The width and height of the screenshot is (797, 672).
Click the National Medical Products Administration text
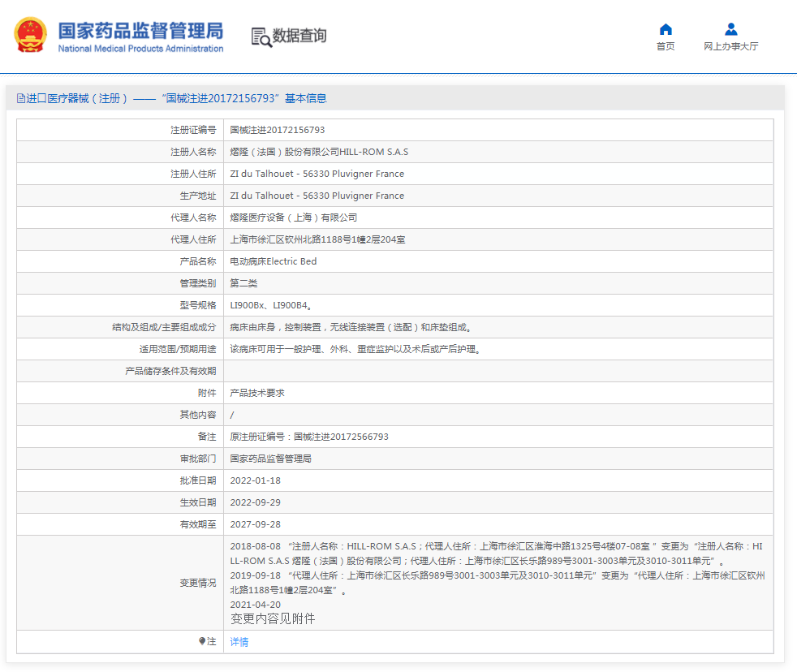(x=142, y=49)
